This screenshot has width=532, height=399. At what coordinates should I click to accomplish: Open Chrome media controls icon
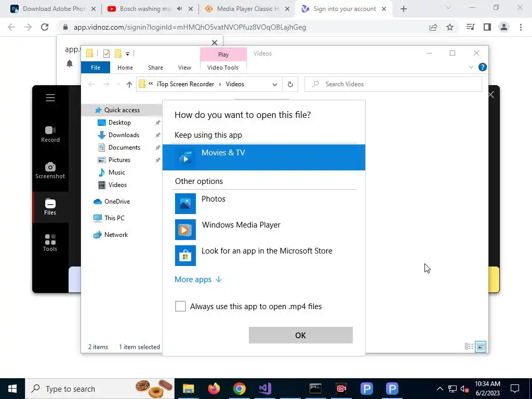pos(470,27)
